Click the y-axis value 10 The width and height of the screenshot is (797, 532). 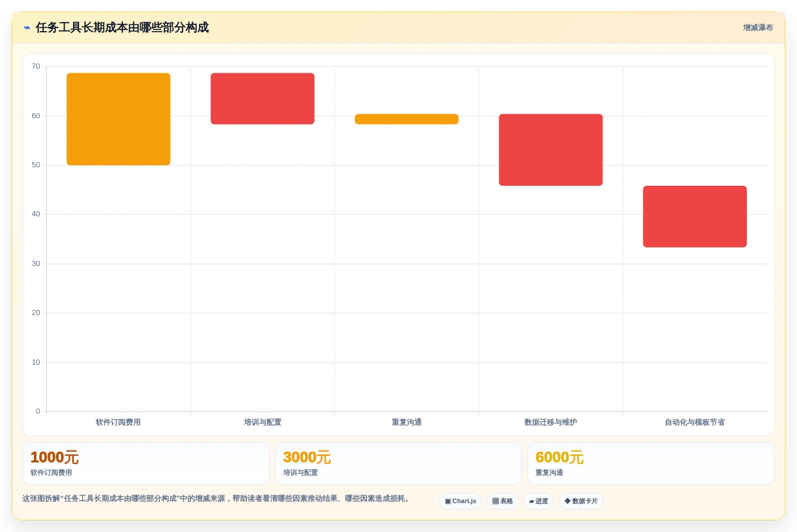click(36, 362)
